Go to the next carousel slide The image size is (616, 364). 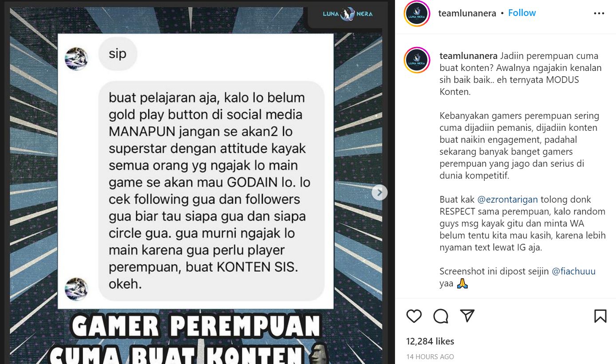[x=379, y=192]
